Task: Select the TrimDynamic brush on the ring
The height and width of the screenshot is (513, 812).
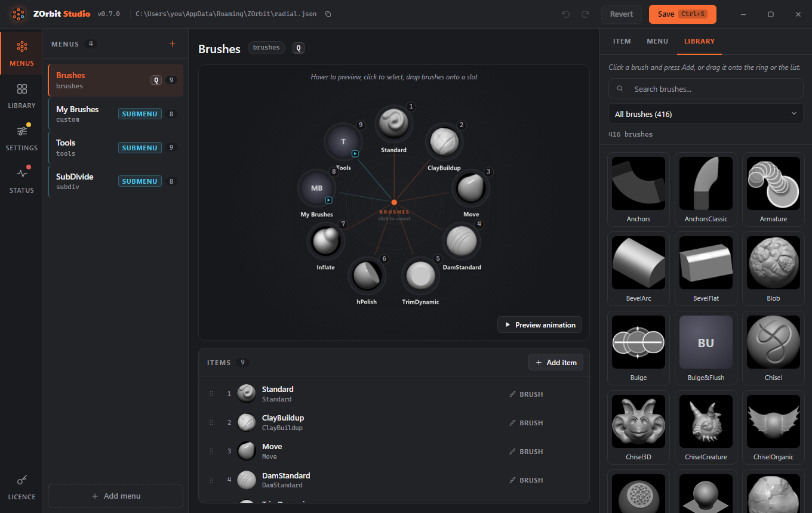Action: [x=420, y=276]
